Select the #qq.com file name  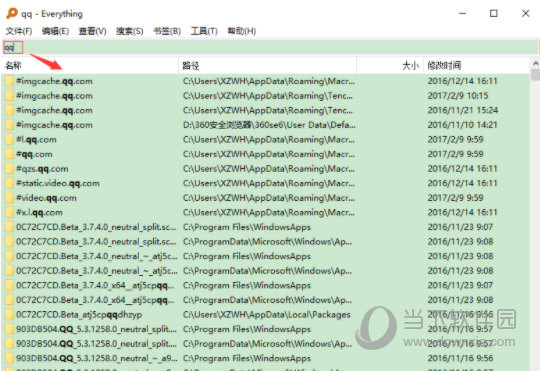click(34, 154)
